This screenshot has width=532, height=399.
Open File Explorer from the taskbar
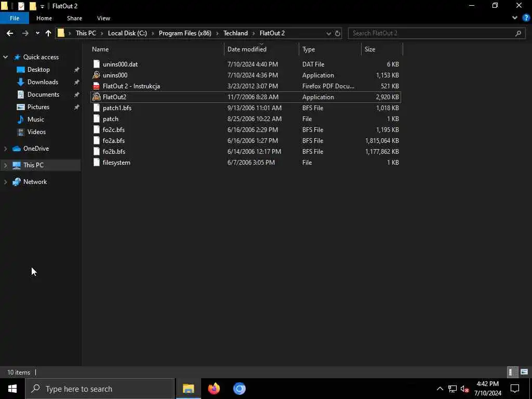click(188, 389)
